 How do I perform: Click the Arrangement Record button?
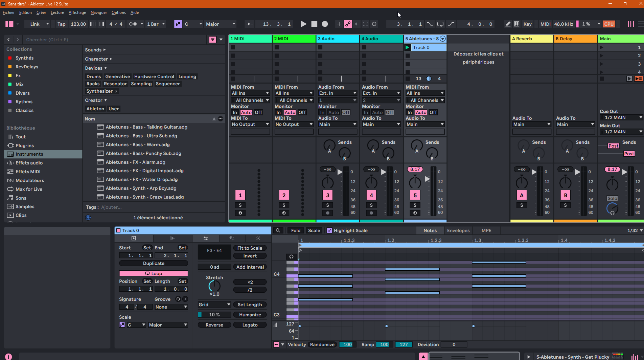point(325,24)
